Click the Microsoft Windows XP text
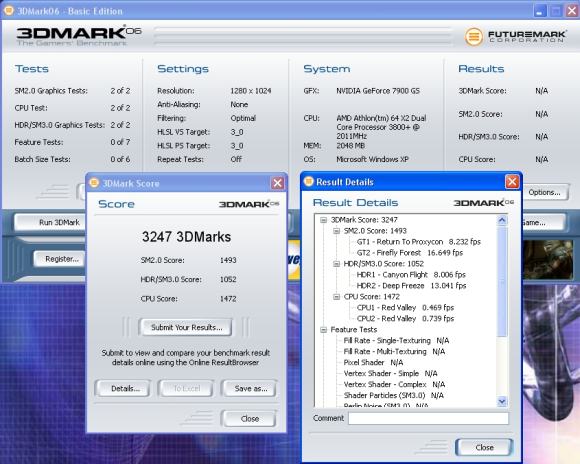Viewport: 580px width, 464px height. (372, 159)
